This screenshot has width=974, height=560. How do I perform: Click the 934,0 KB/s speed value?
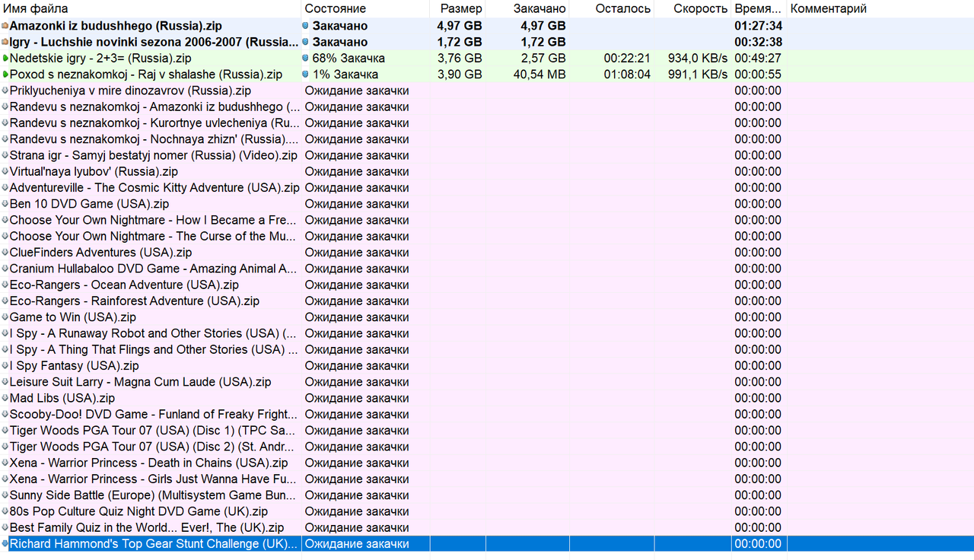[698, 58]
